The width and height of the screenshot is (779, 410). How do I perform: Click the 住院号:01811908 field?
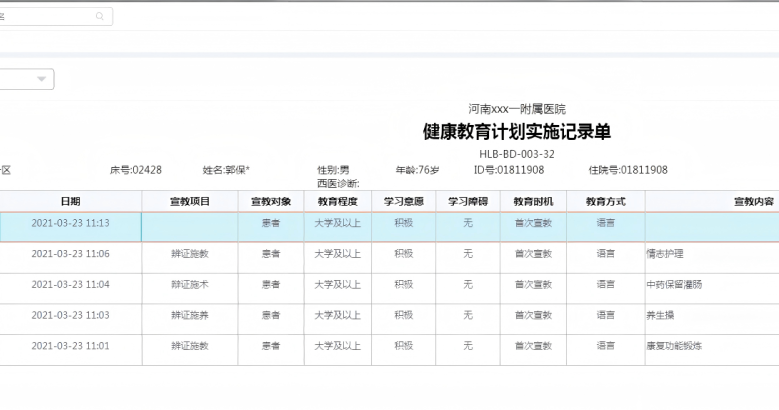coord(628,170)
